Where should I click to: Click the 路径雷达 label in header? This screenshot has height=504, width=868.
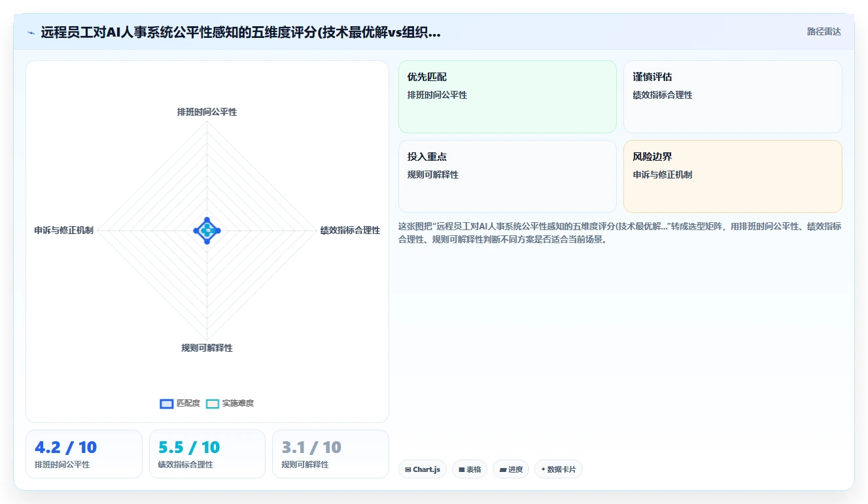tap(824, 31)
